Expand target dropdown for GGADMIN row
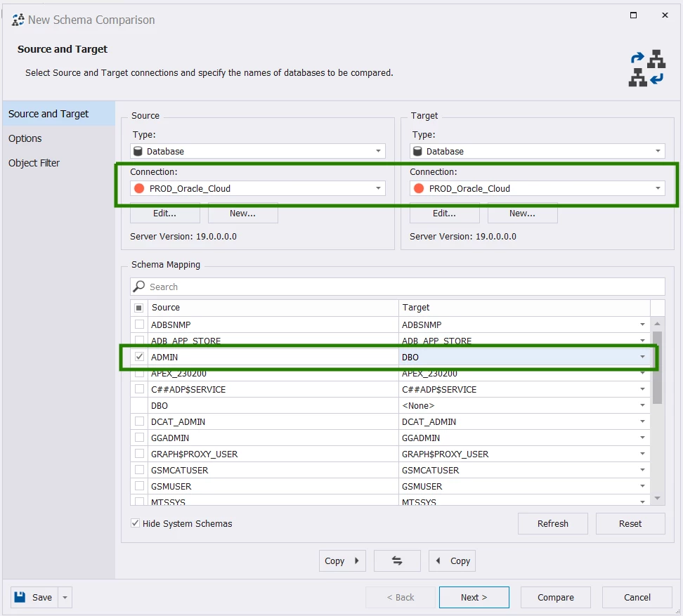Image resolution: width=683 pixels, height=616 pixels. (642, 438)
